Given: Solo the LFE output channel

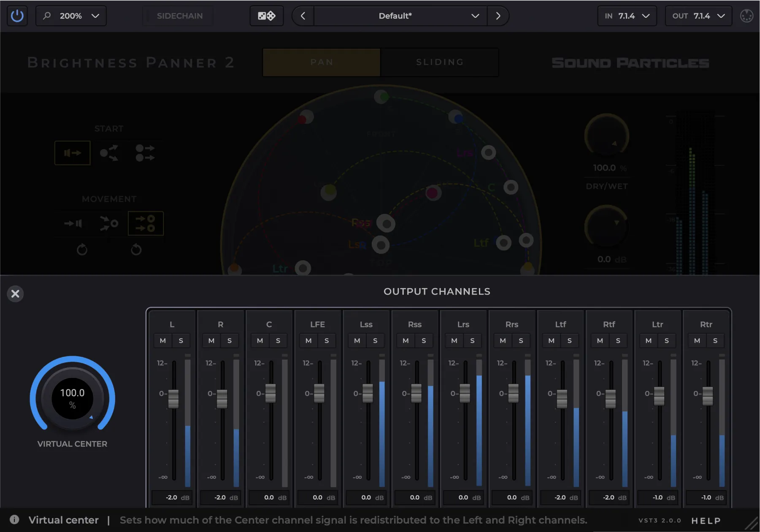Looking at the screenshot, I should tap(327, 340).
